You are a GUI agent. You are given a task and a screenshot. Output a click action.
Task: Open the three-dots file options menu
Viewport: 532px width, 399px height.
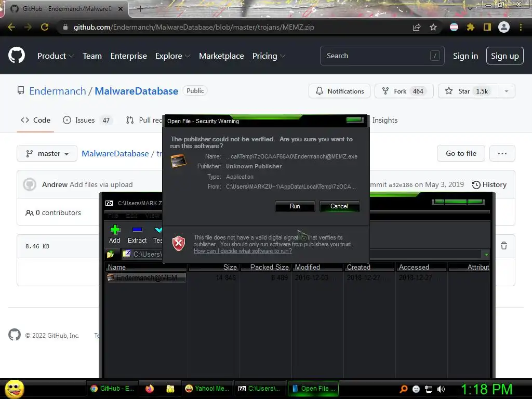point(502,153)
